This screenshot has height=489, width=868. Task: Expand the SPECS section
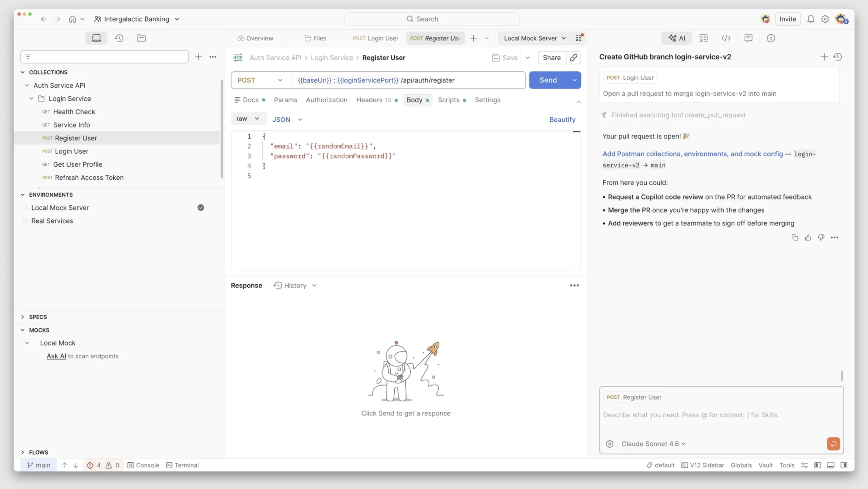pyautogui.click(x=23, y=317)
